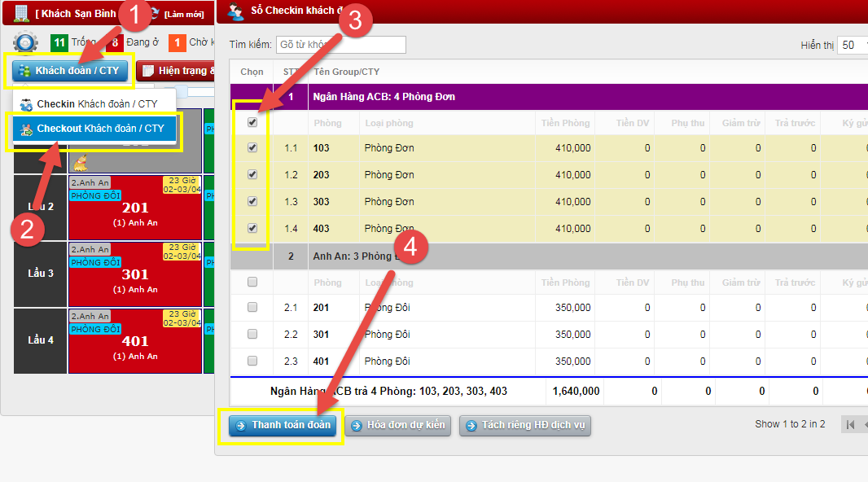Uncheck room 103 checkbox

(252, 147)
